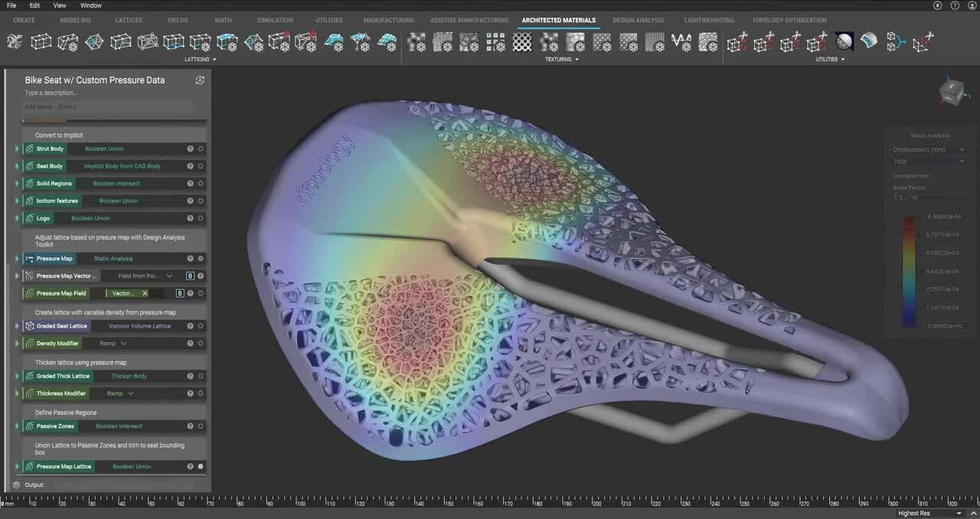Image resolution: width=980 pixels, height=519 pixels.
Task: Click Implicit Body from CAD Body label
Action: click(x=122, y=166)
